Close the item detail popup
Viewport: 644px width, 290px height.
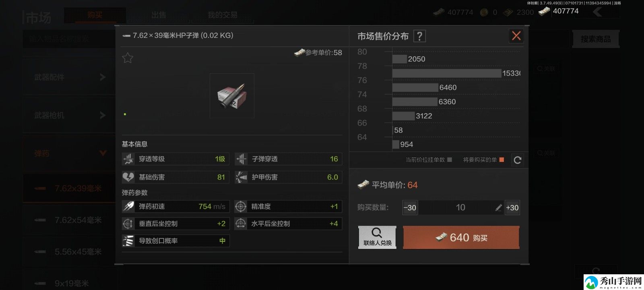coord(516,36)
